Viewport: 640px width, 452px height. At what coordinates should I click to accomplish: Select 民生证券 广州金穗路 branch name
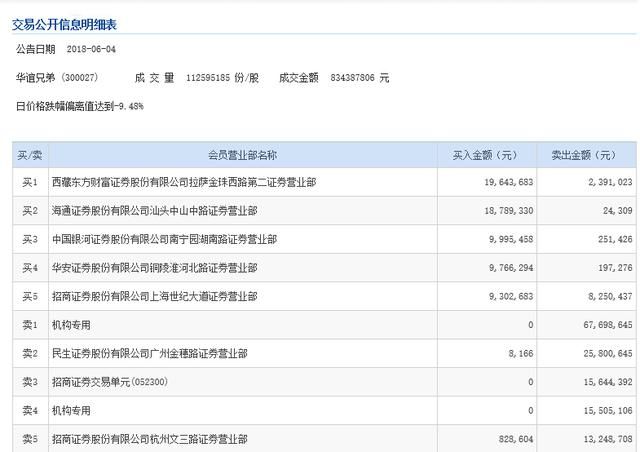click(150, 354)
